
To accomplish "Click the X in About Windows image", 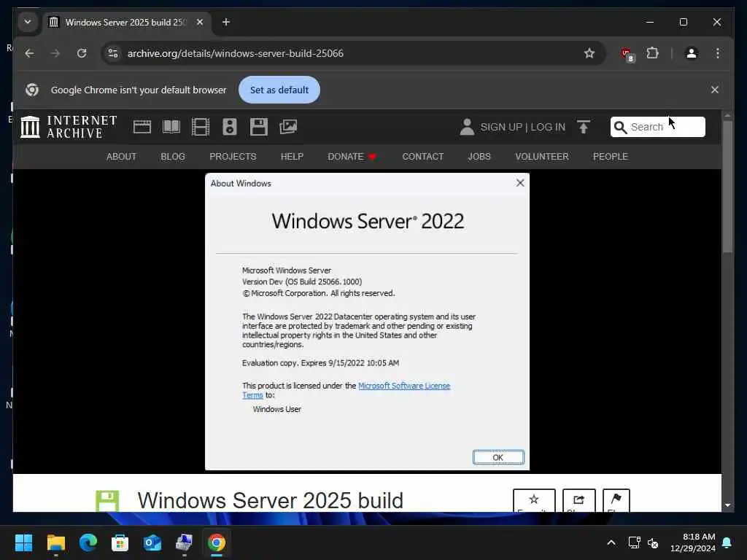I will [520, 183].
